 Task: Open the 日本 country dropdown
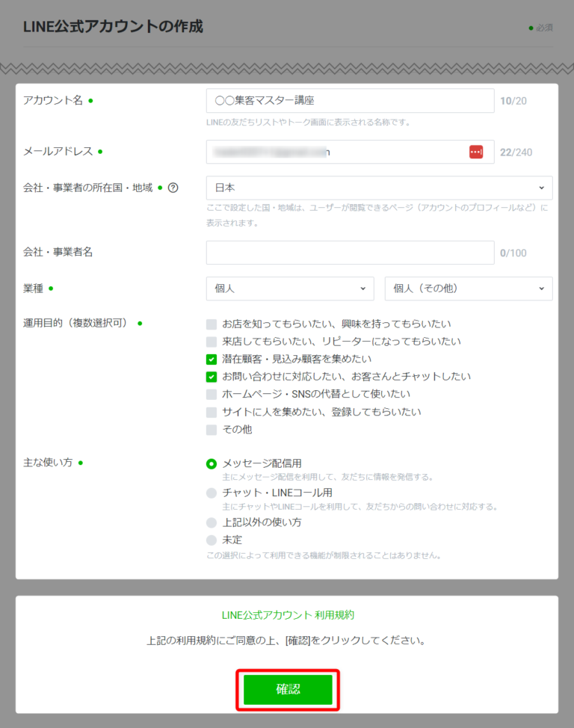coord(379,188)
